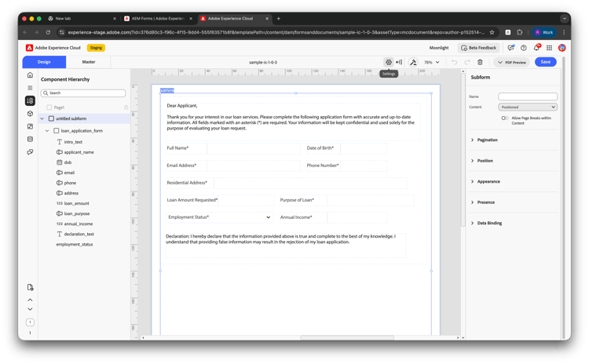Viewport: 589px width, 364px height.
Task: Click the lock icon on Page1 row
Action: pyautogui.click(x=126, y=107)
